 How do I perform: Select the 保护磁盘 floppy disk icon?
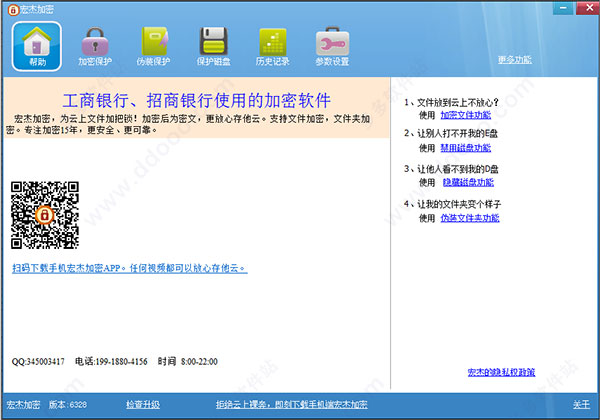pos(214,47)
